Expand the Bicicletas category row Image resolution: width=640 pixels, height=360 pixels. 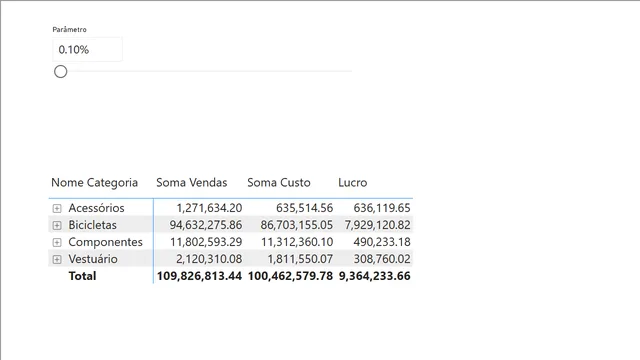(x=57, y=225)
